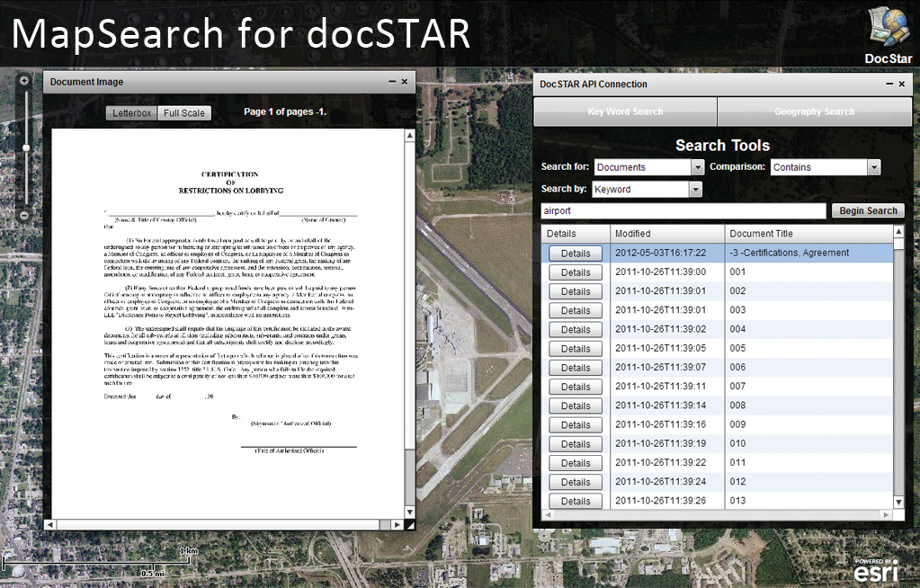Click the search field containing airport
The width and height of the screenshot is (920, 588).
683,210
